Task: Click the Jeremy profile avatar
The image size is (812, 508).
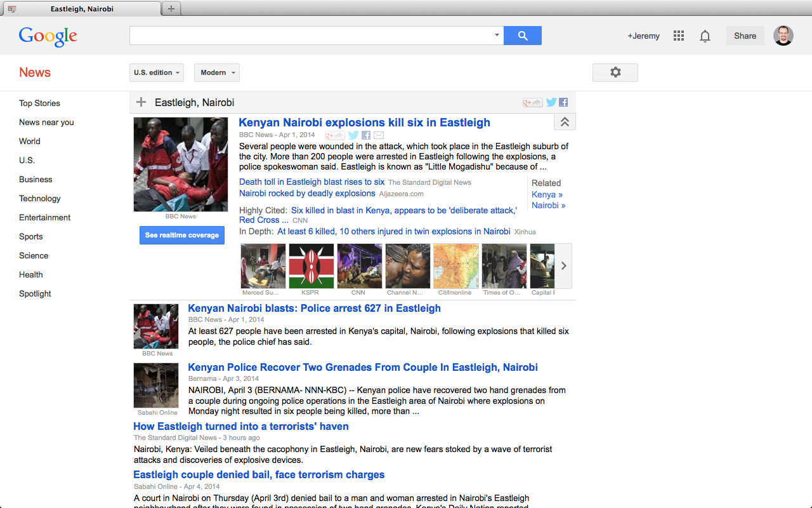Action: click(783, 36)
